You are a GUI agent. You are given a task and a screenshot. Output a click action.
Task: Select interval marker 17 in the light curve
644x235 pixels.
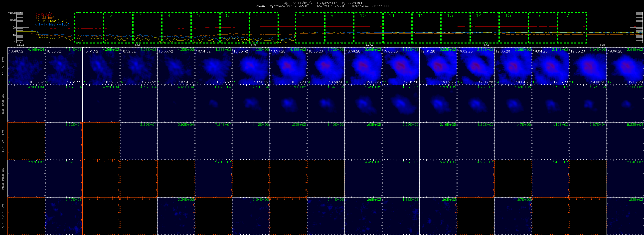coord(566,15)
